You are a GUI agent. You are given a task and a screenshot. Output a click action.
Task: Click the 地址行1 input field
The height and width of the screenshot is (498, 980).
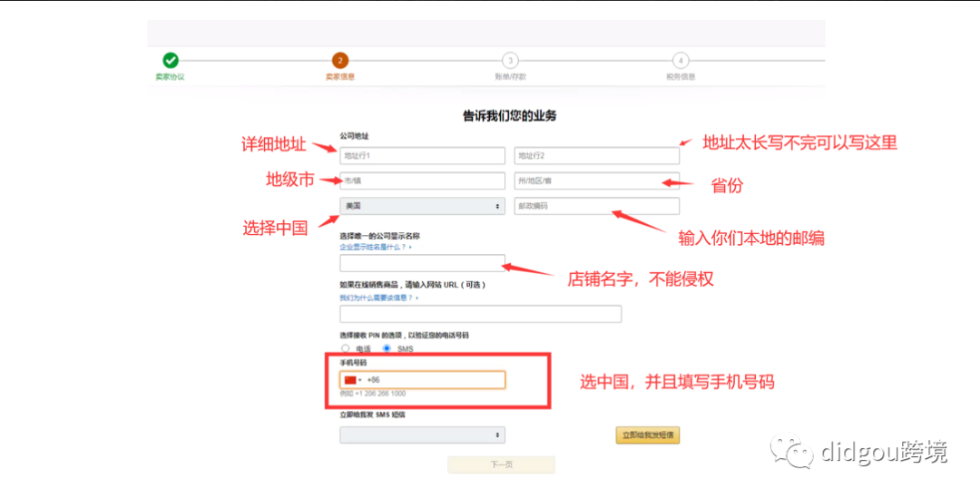(x=423, y=156)
